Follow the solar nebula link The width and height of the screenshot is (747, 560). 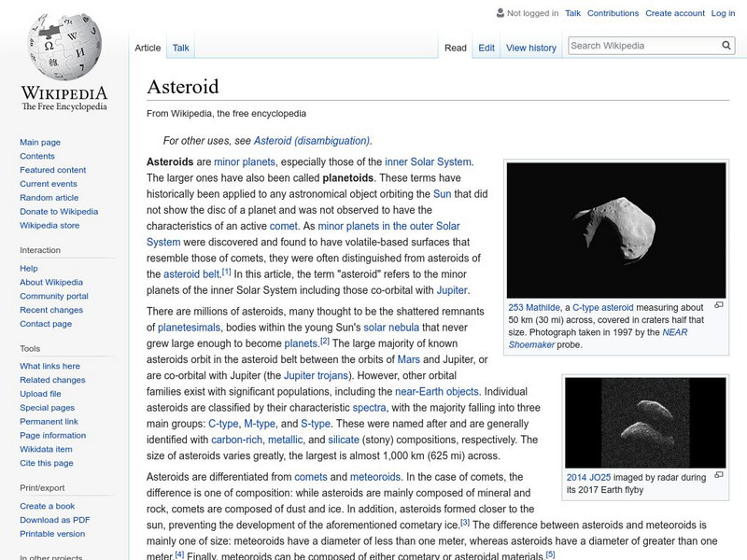[391, 328]
